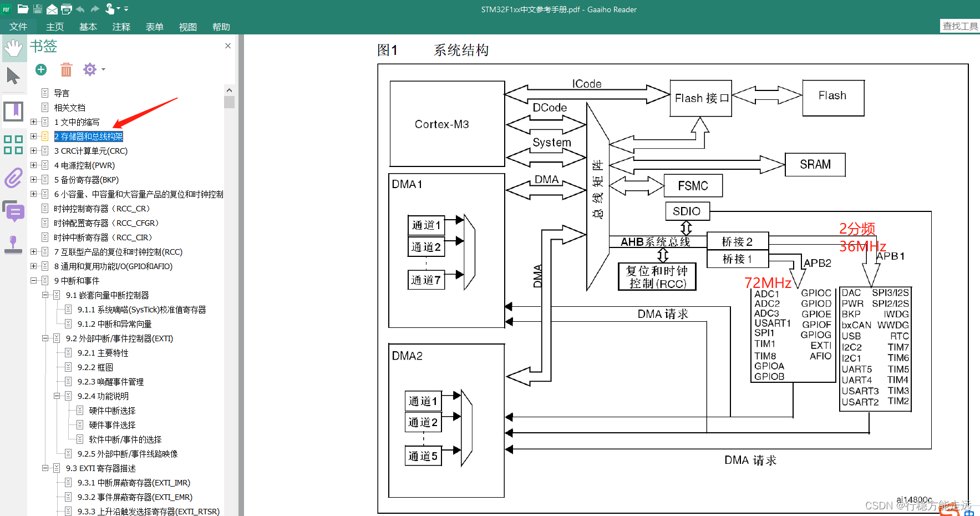Open bookmark settings gear icon
The height and width of the screenshot is (516, 980).
(x=89, y=69)
